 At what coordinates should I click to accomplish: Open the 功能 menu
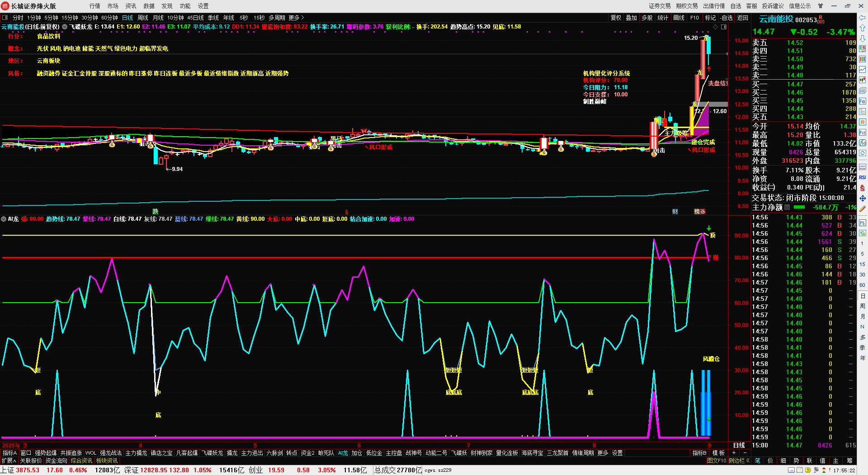pos(185,6)
